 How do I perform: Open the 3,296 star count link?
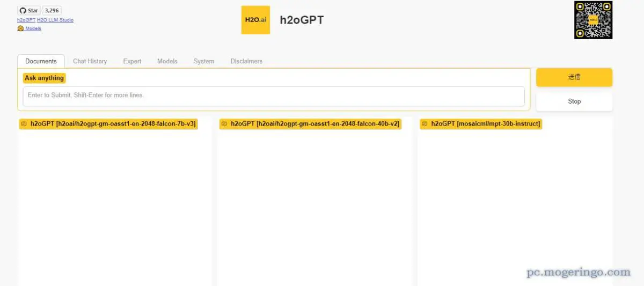(x=52, y=10)
